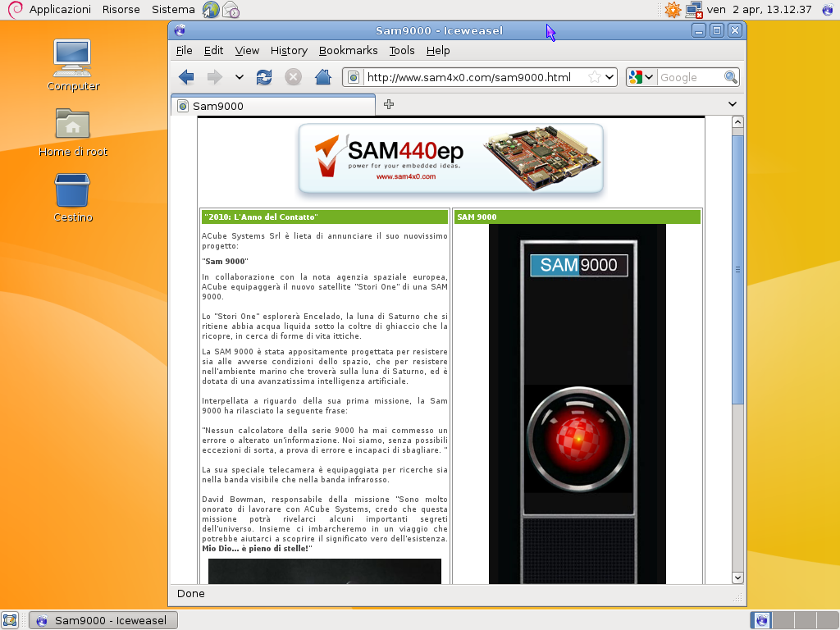Switch to the second workspace
Image resolution: width=840 pixels, height=630 pixels.
[x=783, y=620]
